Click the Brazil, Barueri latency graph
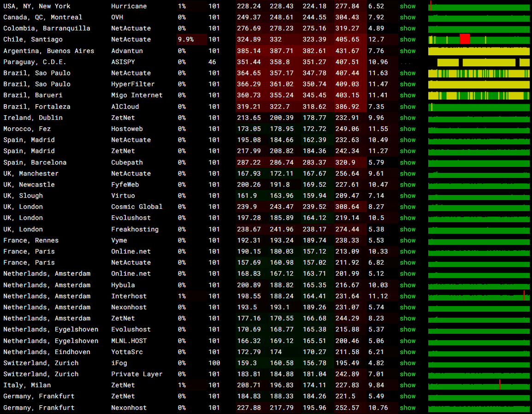The height and width of the screenshot is (414, 532). coord(479,95)
